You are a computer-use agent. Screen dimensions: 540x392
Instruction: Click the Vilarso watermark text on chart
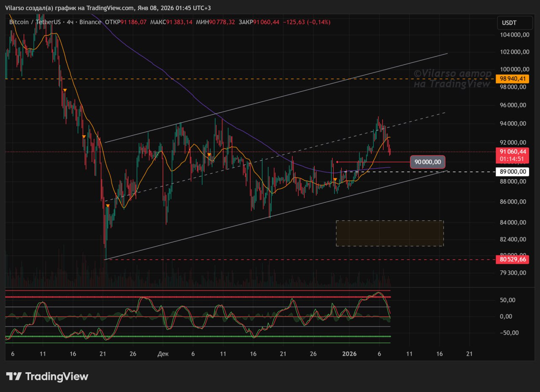(452, 79)
